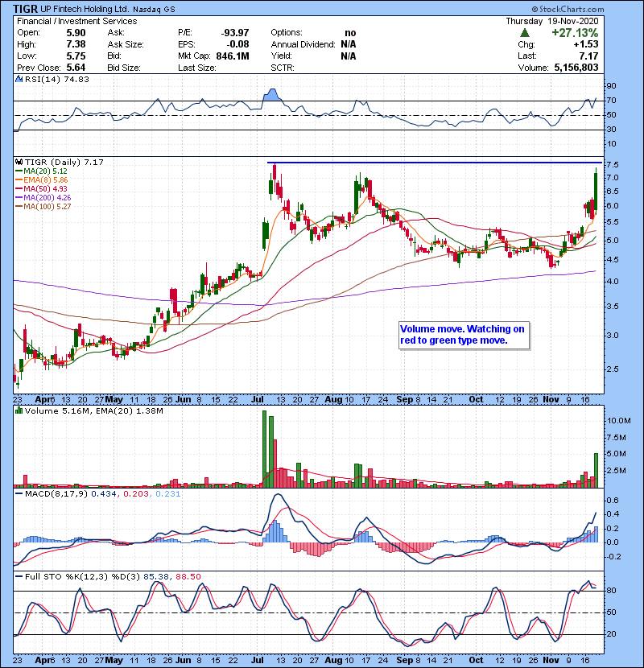
Task: Click the EPS value -0.08
Action: tap(237, 44)
